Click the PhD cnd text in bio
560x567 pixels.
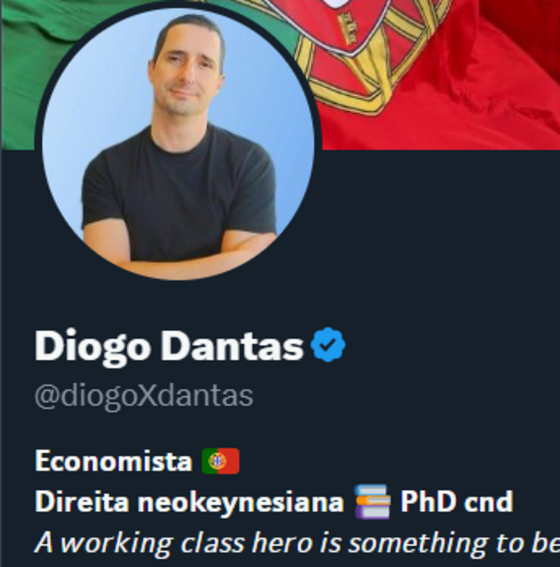[457, 502]
